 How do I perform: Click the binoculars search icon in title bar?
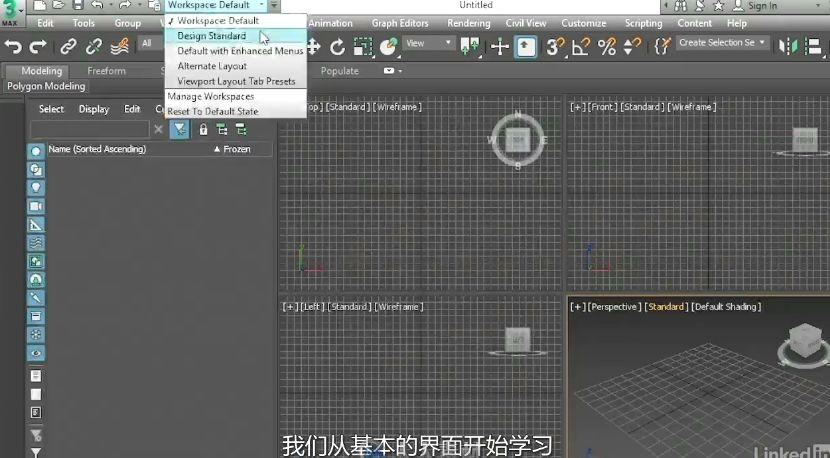click(x=681, y=6)
